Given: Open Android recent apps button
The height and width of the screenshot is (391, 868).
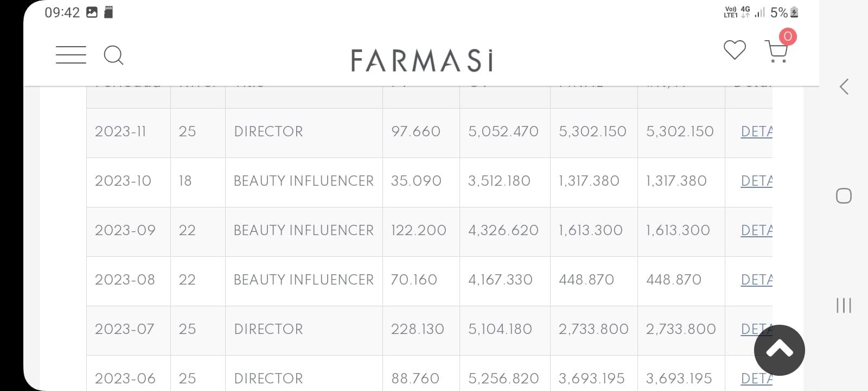Looking at the screenshot, I should tap(844, 305).
